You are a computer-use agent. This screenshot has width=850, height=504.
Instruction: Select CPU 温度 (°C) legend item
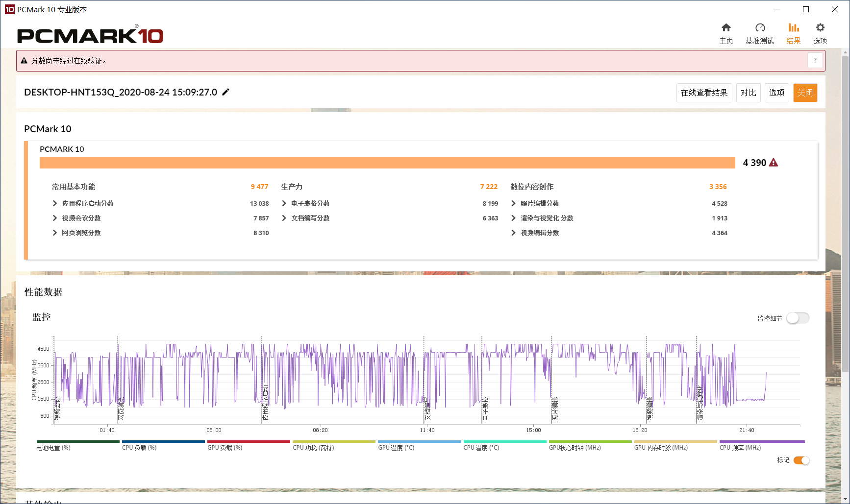coord(505,445)
